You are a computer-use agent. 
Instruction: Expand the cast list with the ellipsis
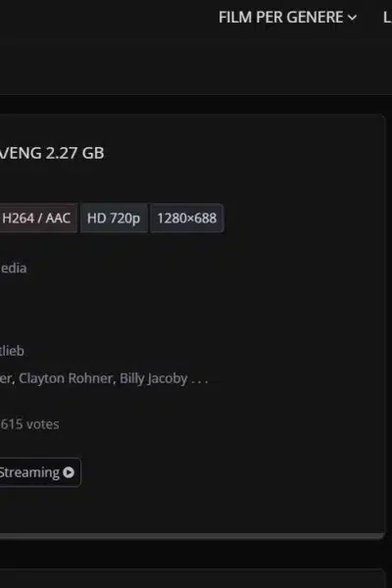click(200, 381)
